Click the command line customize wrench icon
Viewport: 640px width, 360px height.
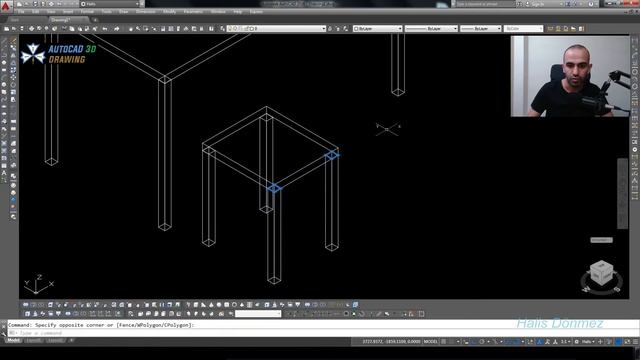coord(4,333)
